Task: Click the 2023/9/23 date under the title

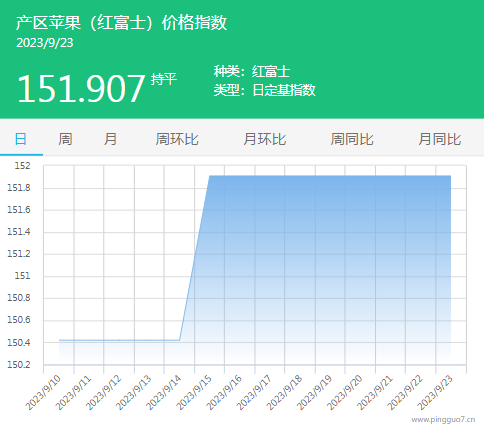Action: pyautogui.click(x=45, y=43)
